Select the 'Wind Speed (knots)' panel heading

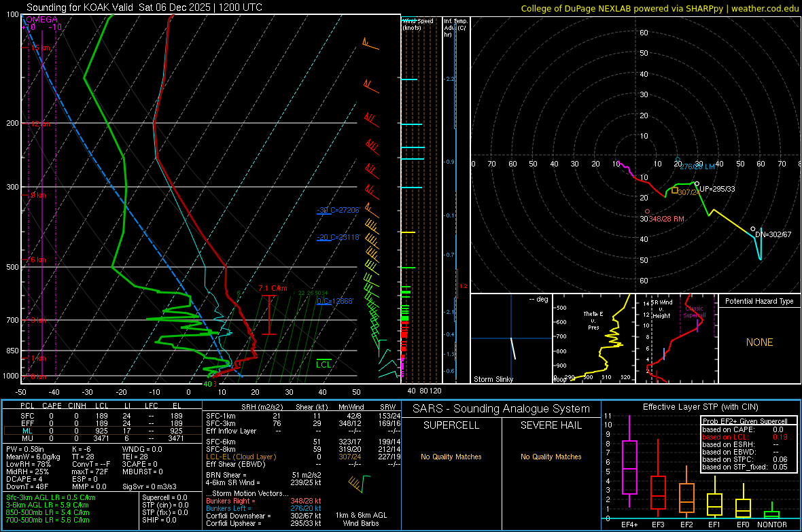point(418,24)
